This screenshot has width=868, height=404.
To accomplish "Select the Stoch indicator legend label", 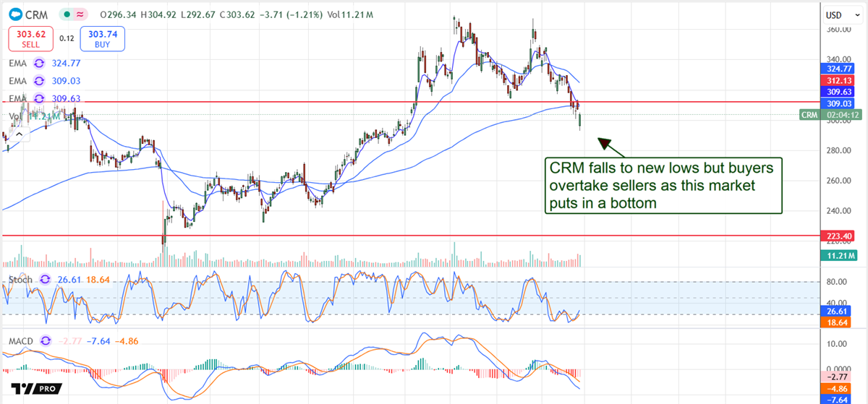I will [x=21, y=278].
